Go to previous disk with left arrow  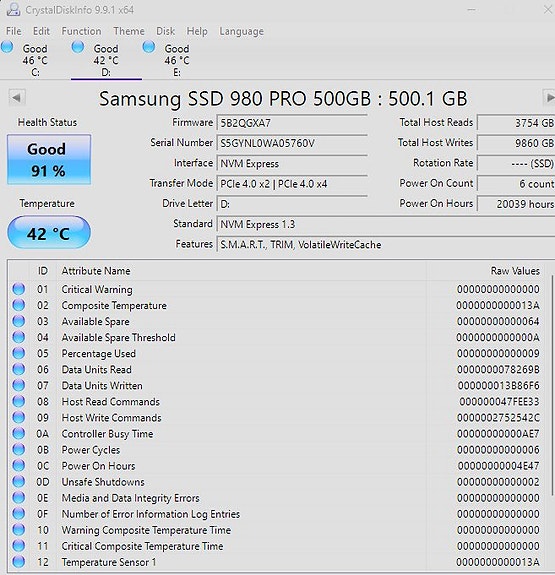(x=16, y=98)
